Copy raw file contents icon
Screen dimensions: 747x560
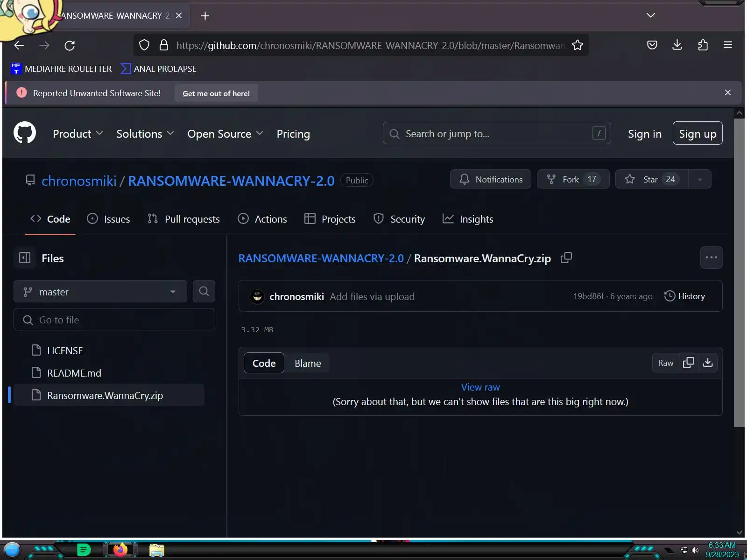tap(689, 363)
